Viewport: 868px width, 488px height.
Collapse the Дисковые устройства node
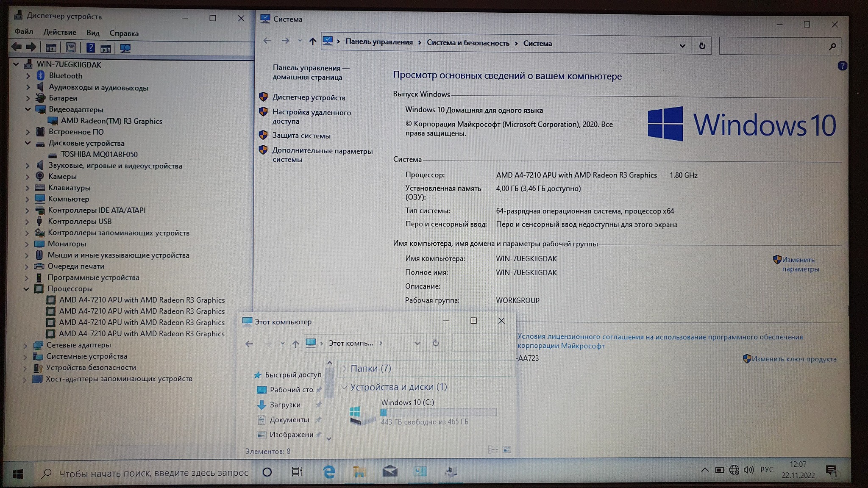pyautogui.click(x=28, y=143)
